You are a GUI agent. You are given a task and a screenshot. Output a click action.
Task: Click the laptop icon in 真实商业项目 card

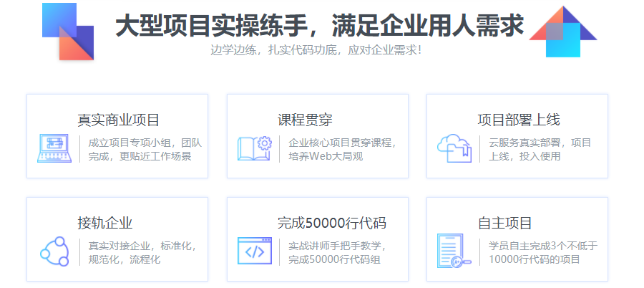[54, 148]
